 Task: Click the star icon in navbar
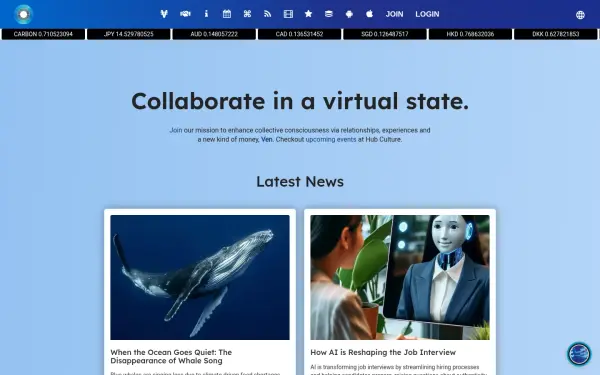(x=308, y=14)
